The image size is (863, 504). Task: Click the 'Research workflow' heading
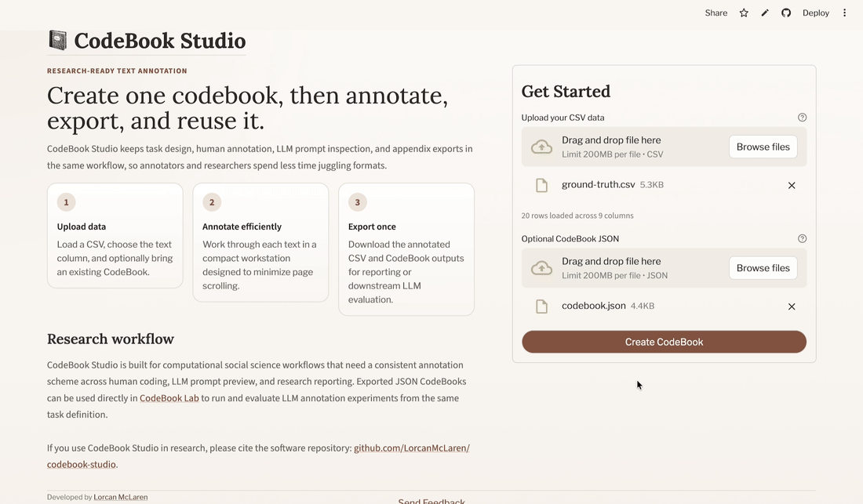click(110, 339)
